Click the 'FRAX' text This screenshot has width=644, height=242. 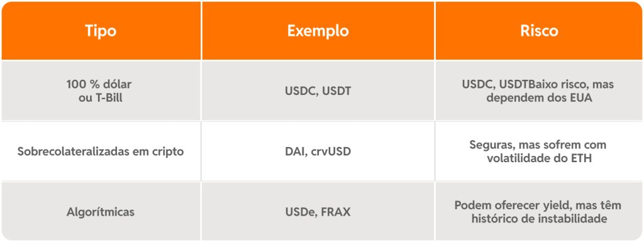336,212
